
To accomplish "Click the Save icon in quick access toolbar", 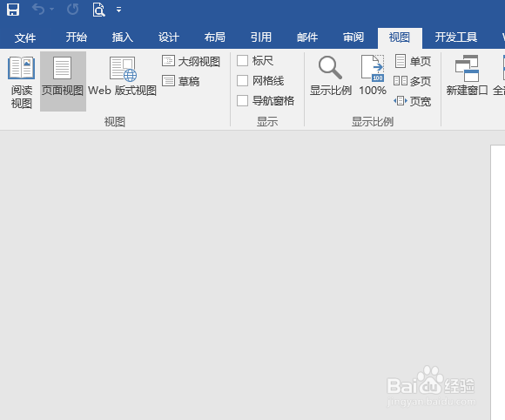I will [13, 10].
